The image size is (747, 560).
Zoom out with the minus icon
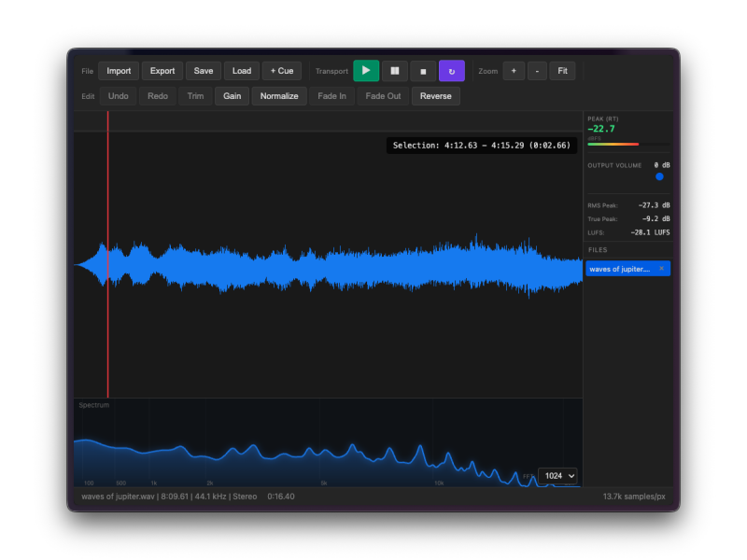[x=537, y=71]
